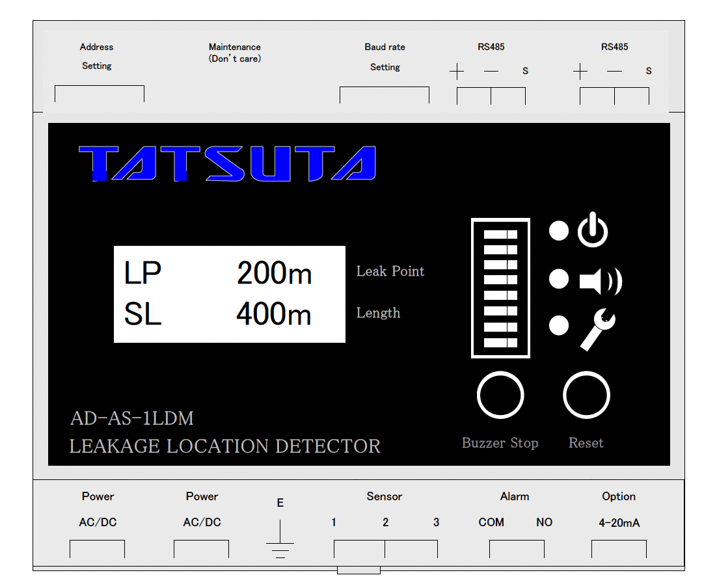Click the "Option" label
The image size is (717, 588).
[619, 496]
